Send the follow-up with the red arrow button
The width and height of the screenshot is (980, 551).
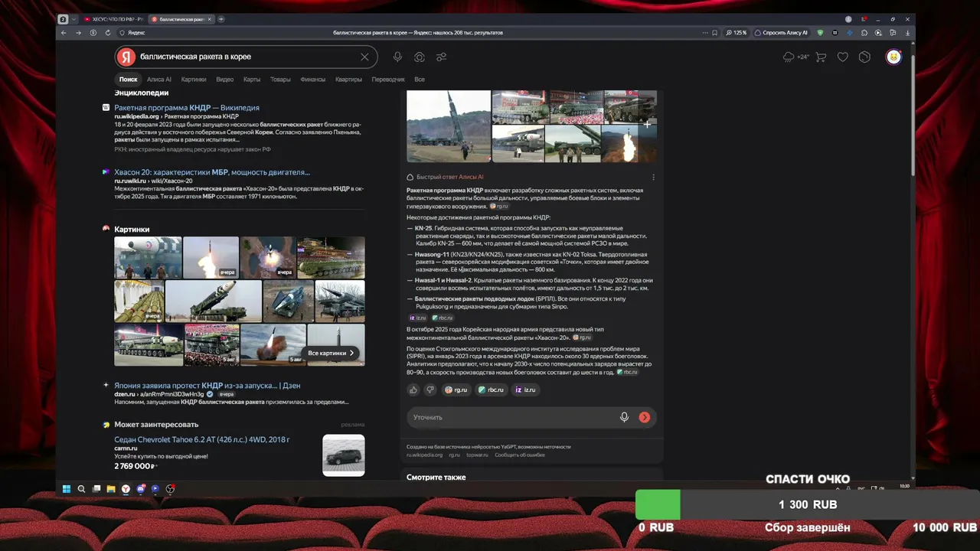point(645,417)
